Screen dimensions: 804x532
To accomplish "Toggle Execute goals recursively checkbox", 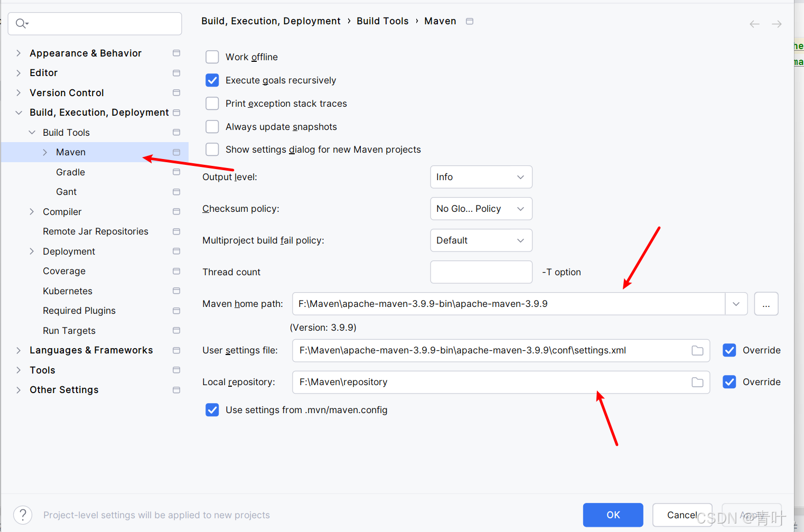I will click(x=212, y=80).
